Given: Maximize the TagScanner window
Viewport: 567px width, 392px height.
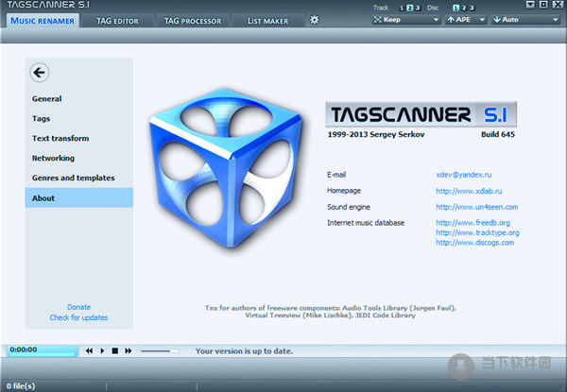Looking at the screenshot, I should pos(543,5).
